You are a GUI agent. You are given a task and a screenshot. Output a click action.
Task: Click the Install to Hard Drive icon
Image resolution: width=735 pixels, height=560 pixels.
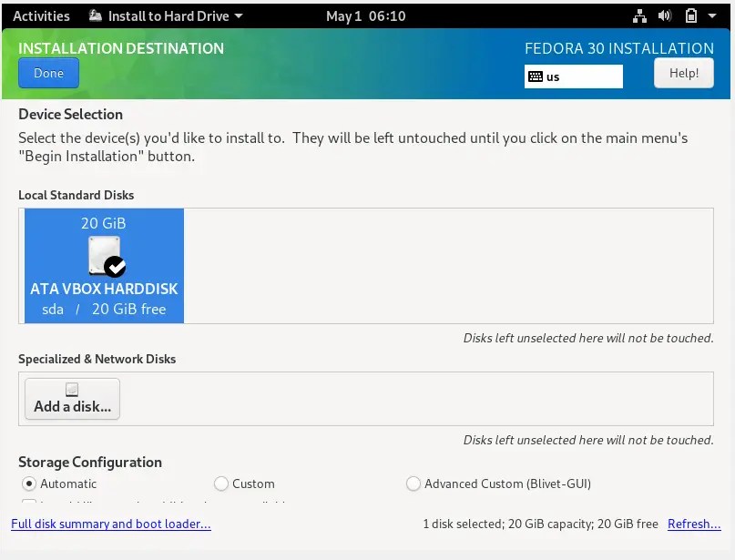[x=97, y=15]
